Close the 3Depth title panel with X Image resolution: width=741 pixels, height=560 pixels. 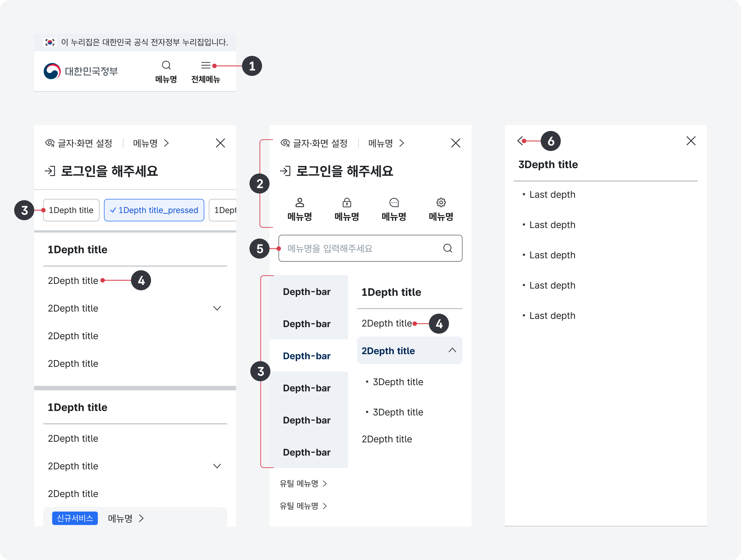(691, 141)
